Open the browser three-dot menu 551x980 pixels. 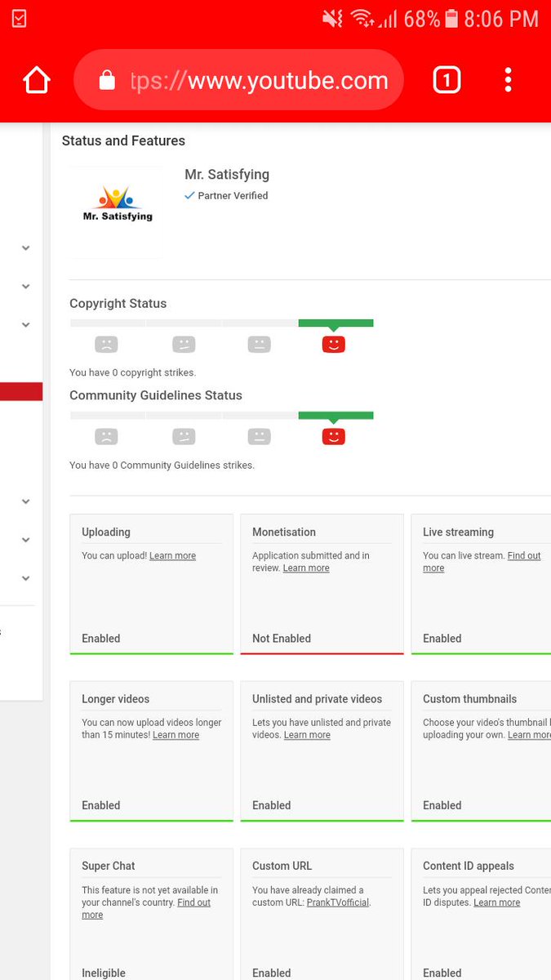pos(508,80)
